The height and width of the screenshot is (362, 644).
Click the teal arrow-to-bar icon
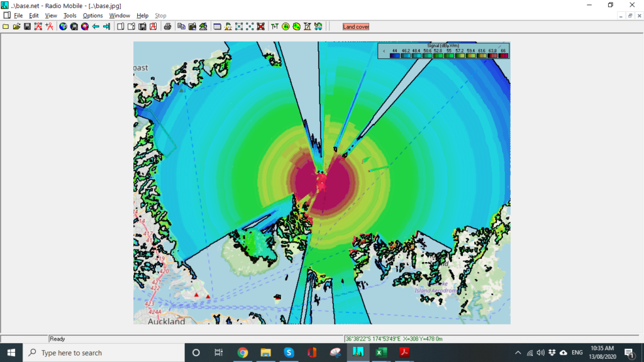pos(107,26)
